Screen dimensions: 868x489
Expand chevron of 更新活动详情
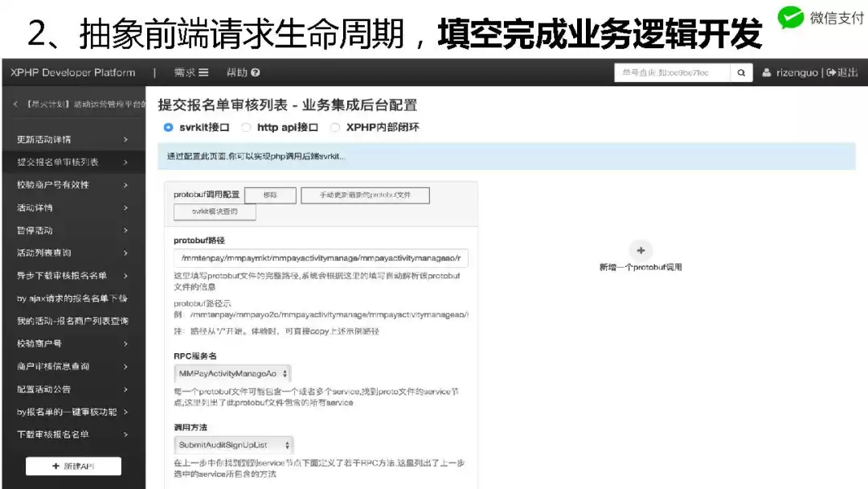pos(125,140)
